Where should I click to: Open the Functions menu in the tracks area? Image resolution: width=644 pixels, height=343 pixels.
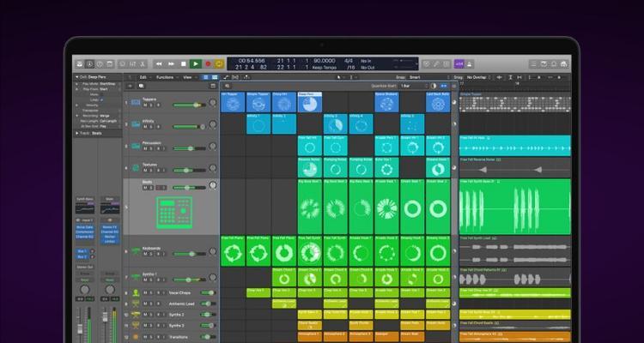[x=167, y=77]
